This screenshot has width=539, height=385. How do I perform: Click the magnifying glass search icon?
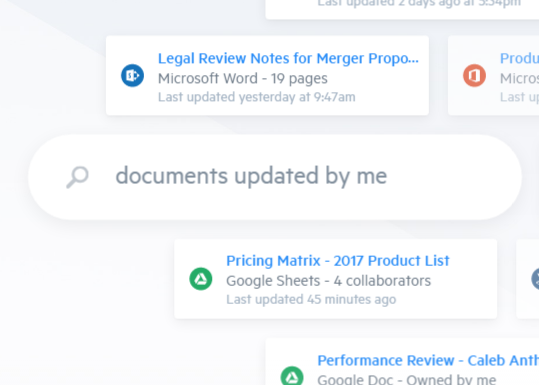click(77, 177)
